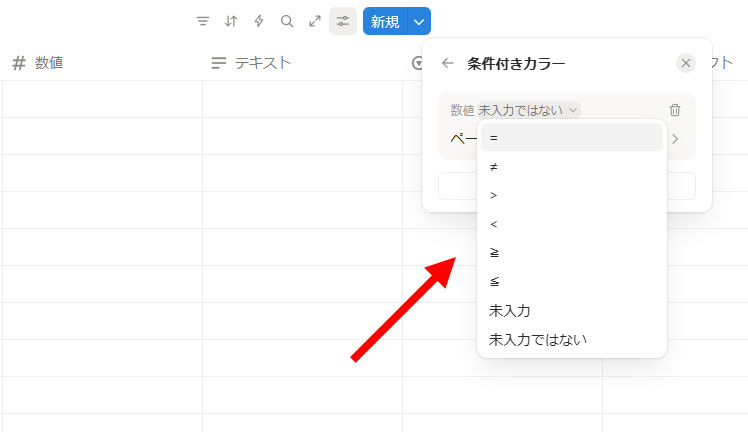Select the ≦ operator option

click(571, 282)
